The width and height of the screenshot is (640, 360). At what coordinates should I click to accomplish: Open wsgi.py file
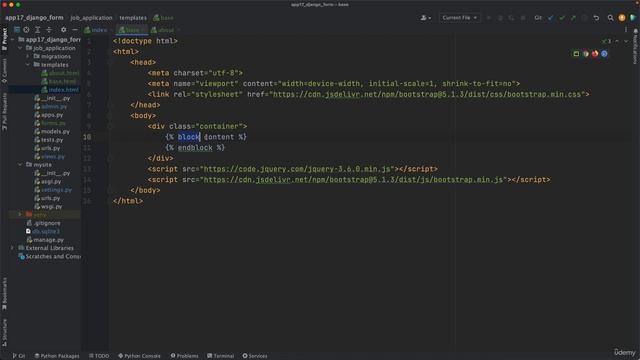pyautogui.click(x=48, y=207)
